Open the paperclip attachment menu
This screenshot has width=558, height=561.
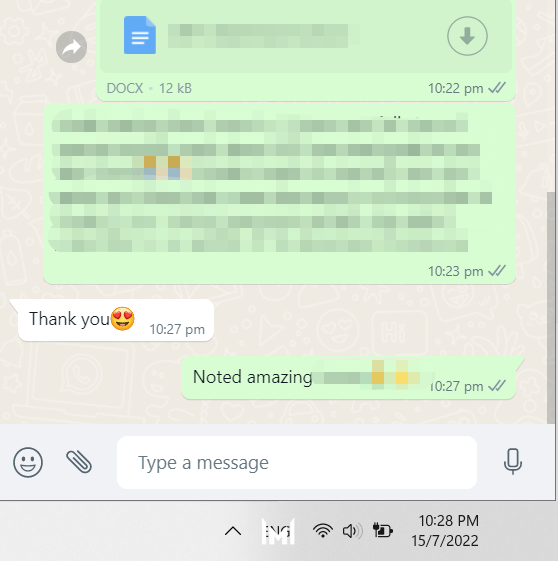pyautogui.click(x=79, y=462)
